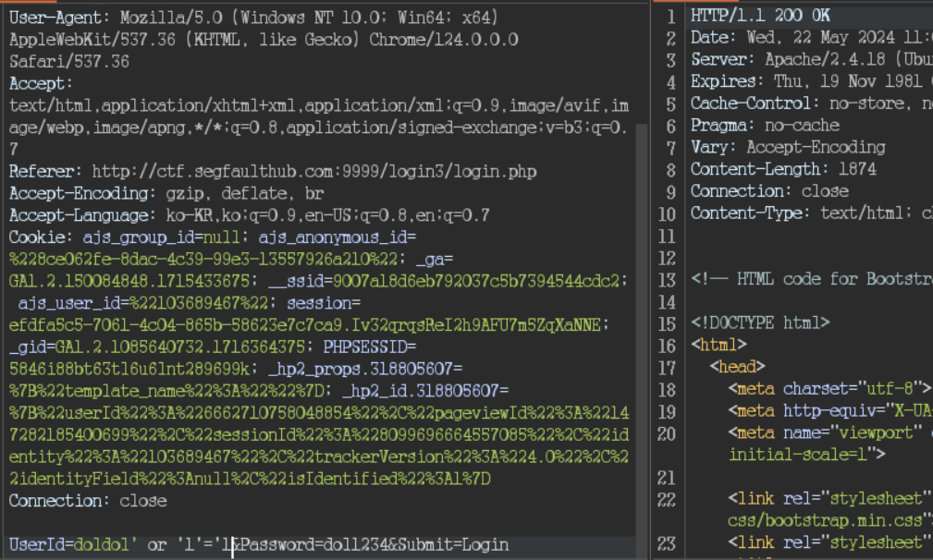Click the Referer URL ending in login3/login.php
The width and height of the screenshot is (933, 560).
pyautogui.click(x=314, y=171)
